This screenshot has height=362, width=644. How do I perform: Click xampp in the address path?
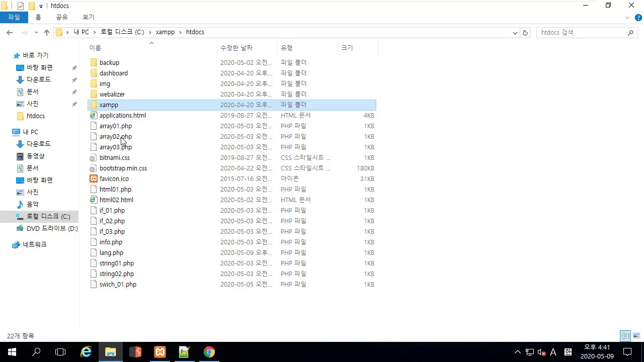pos(165,32)
